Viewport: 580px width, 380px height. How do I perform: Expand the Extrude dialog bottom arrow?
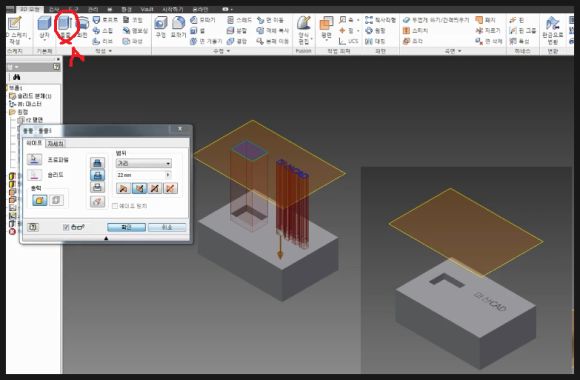coord(106,239)
